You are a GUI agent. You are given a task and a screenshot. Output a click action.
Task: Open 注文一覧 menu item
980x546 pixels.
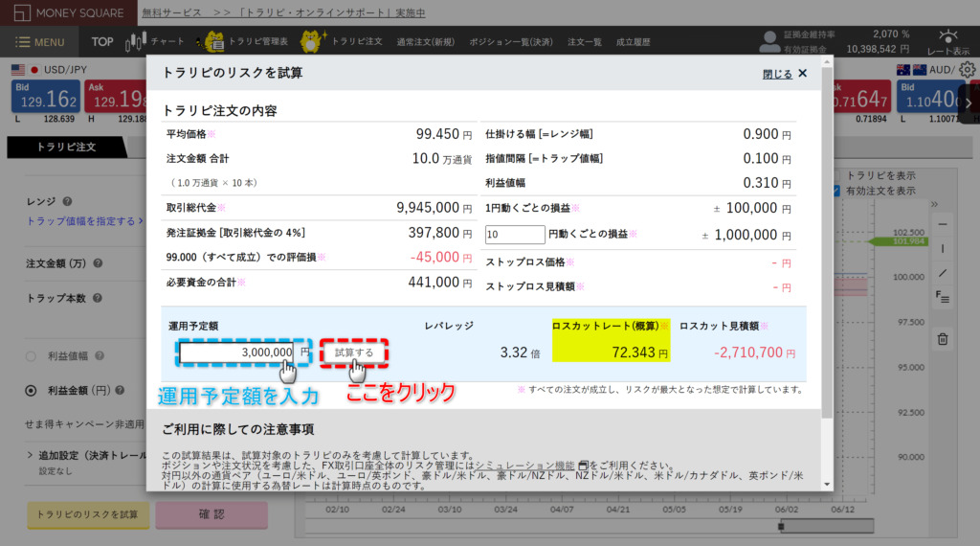click(585, 42)
